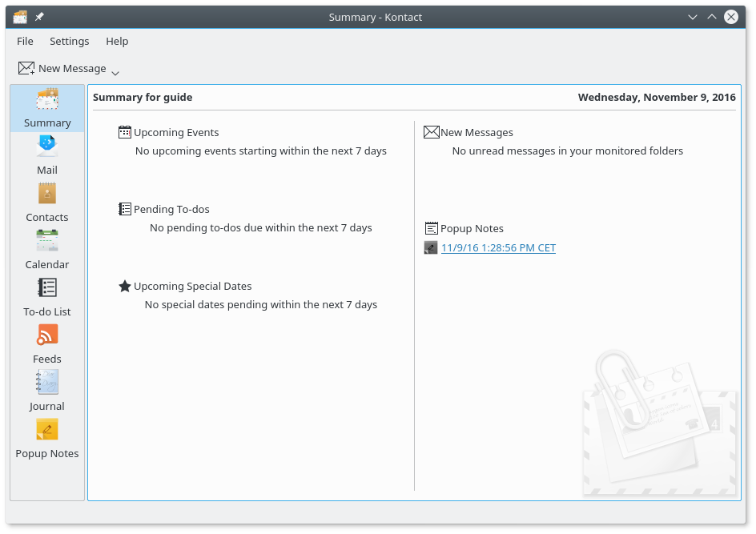756x534 pixels.
Task: Click the date 'Wednesday, November 9, 2016'
Action: [x=657, y=98]
